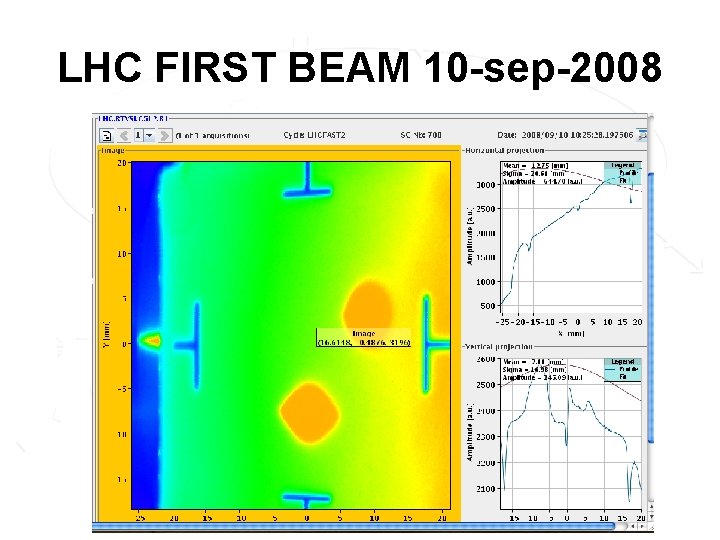
Task: Go to the next acquisition
Action: [x=164, y=135]
